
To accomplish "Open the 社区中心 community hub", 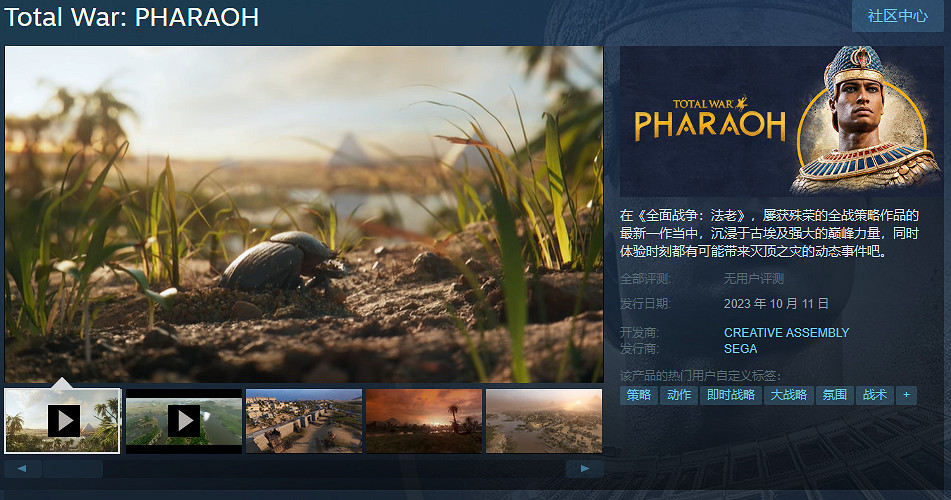I will (898, 16).
